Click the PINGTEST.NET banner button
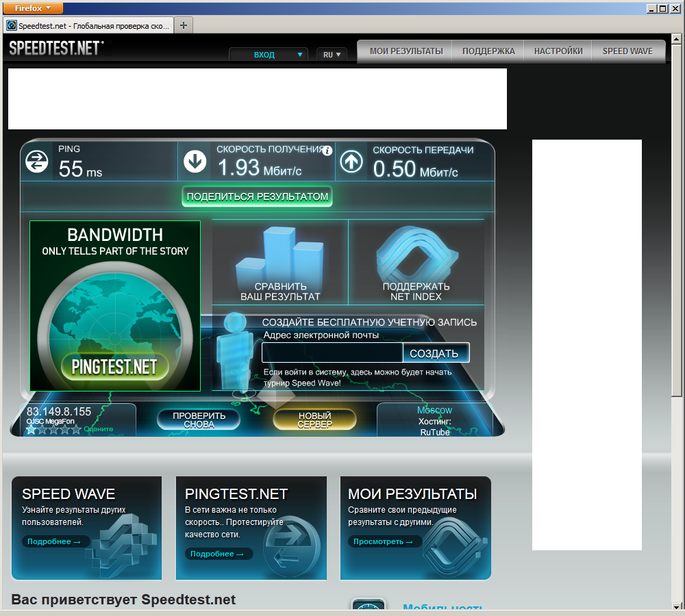 click(x=114, y=367)
